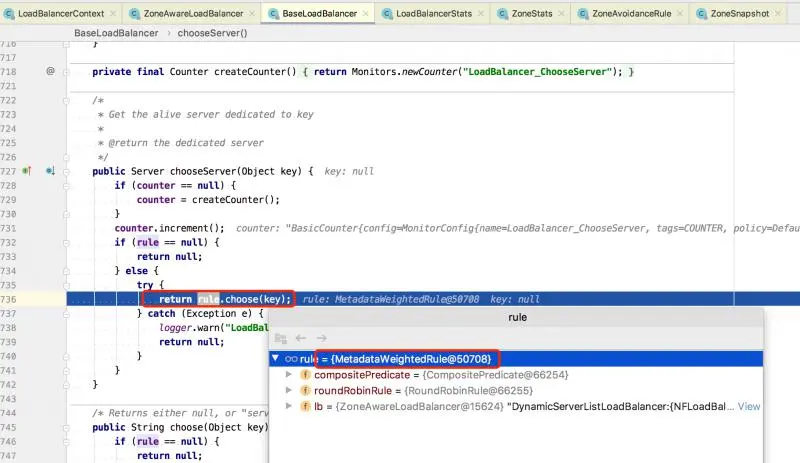Image resolution: width=800 pixels, height=463 pixels.
Task: Close the ZoneStats tab
Action: pos(561,14)
